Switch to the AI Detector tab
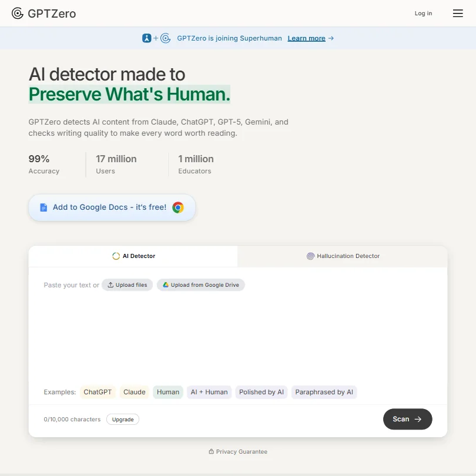This screenshot has height=476, width=476. (x=133, y=256)
